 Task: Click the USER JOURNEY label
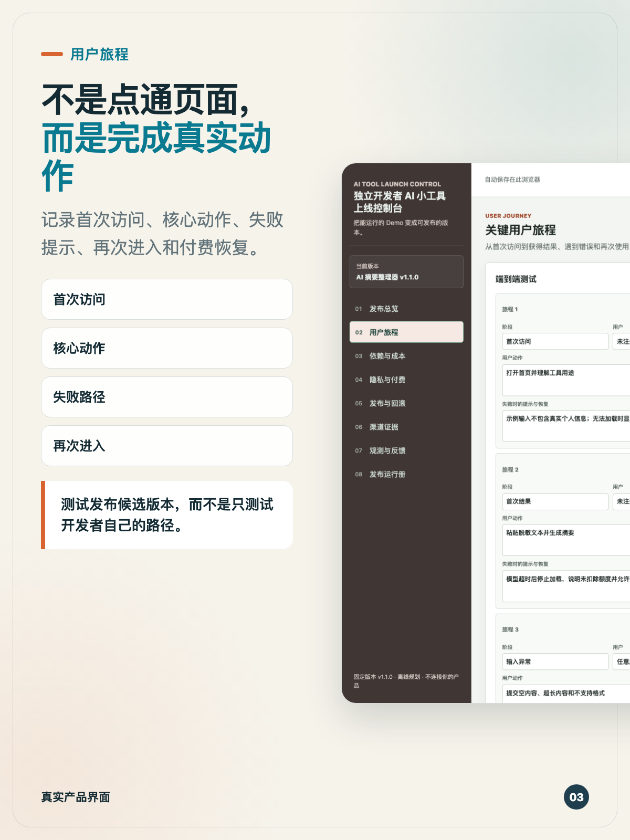point(508,216)
